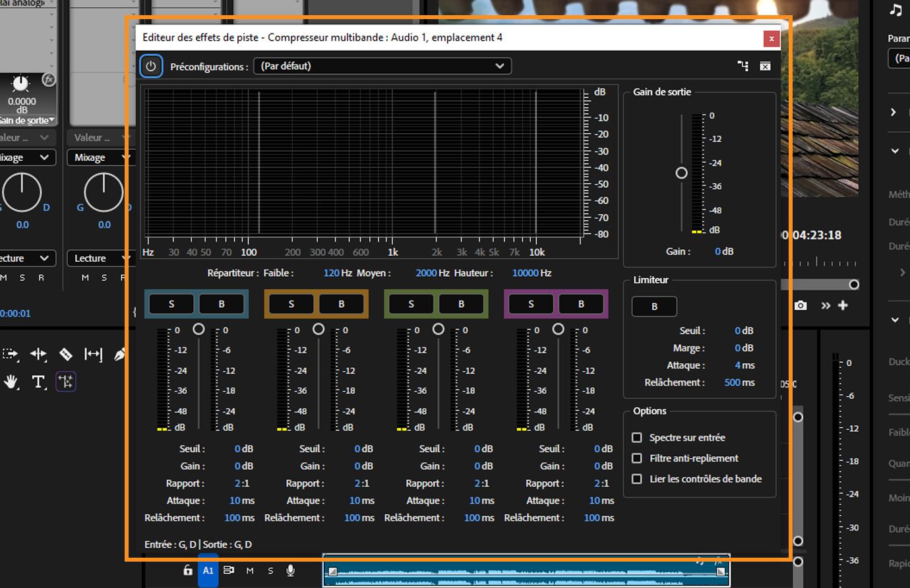
Task: Solo the orange band
Action: tap(291, 304)
